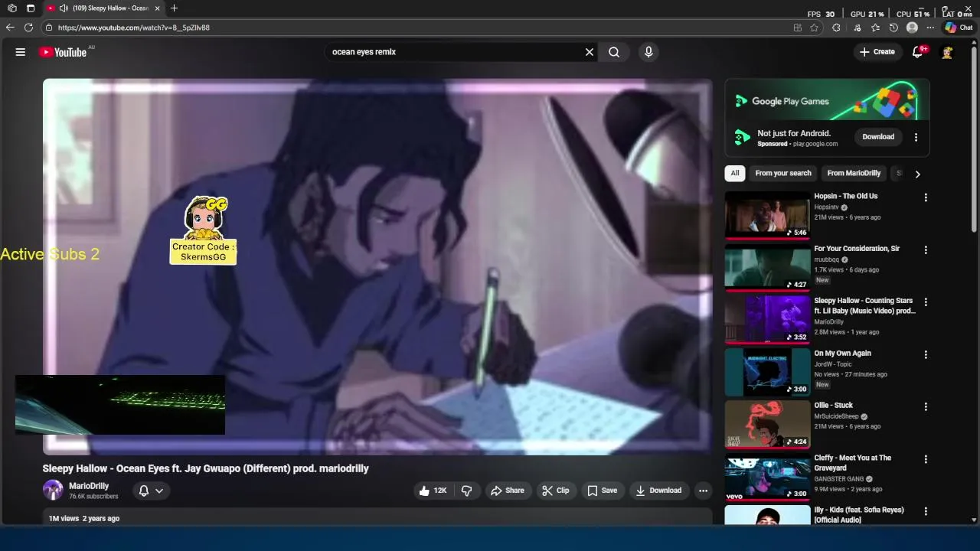Open options for Sleepy Hallow - Counting Stars
This screenshot has height=551, width=980.
click(x=926, y=302)
